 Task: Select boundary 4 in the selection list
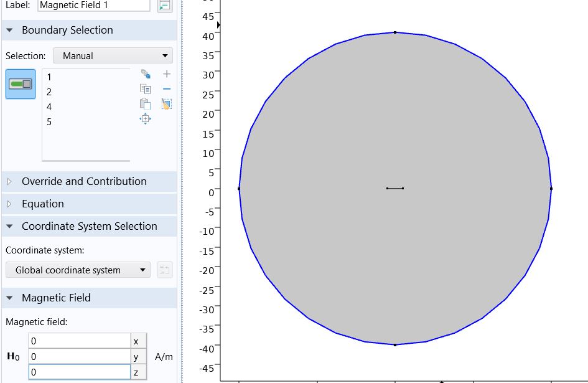[49, 107]
